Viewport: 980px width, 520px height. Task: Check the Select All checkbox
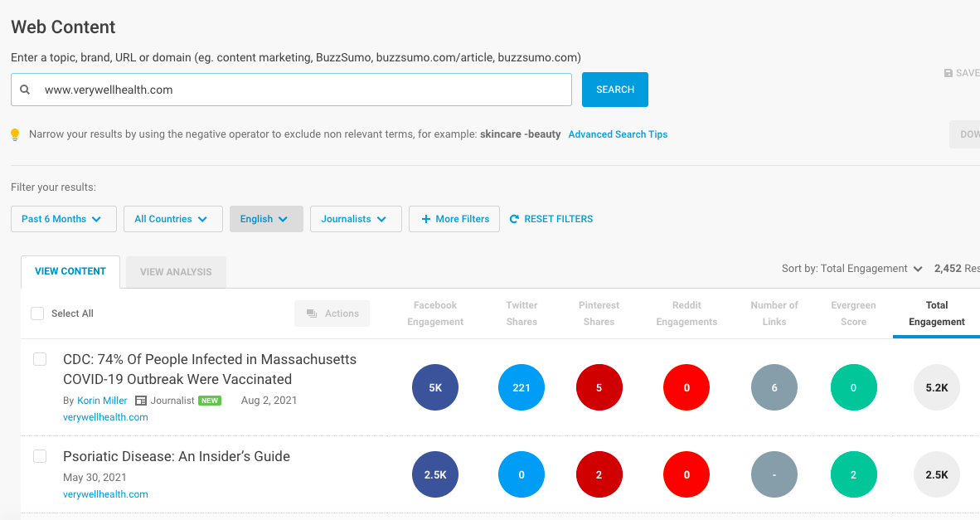37,313
